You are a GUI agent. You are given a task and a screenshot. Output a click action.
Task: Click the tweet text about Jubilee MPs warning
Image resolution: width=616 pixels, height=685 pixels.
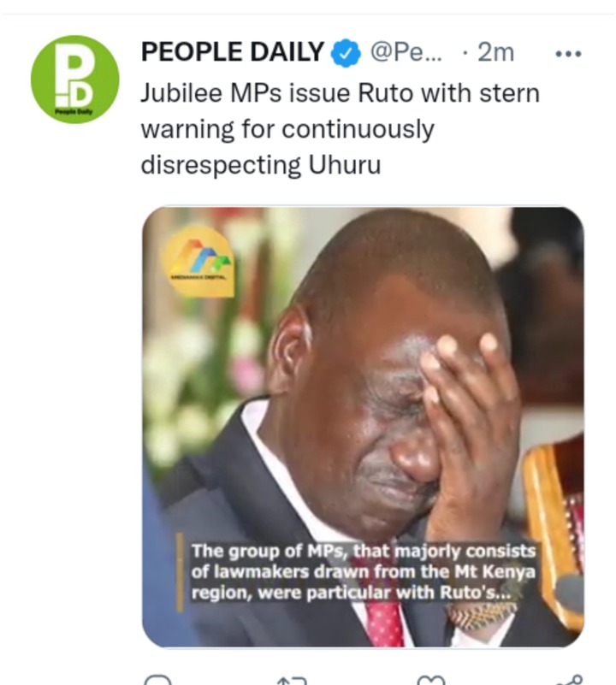[x=341, y=129]
